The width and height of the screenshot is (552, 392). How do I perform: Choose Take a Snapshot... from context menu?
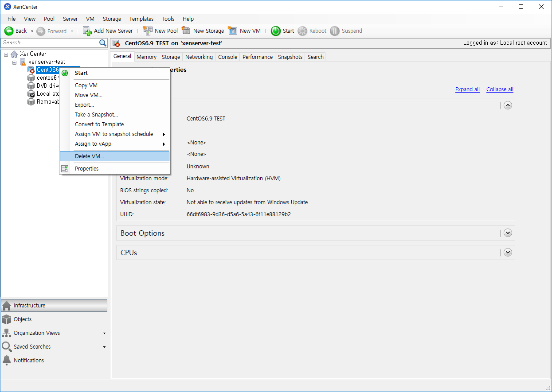(115, 115)
